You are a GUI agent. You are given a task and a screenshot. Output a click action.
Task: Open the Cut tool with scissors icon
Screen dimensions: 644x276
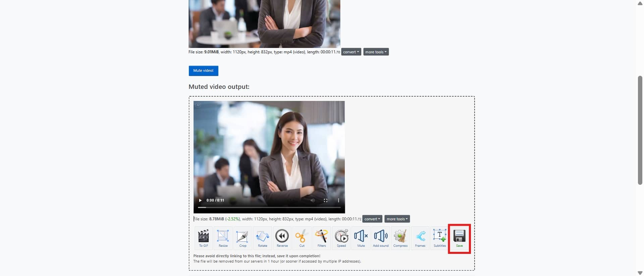point(302,238)
